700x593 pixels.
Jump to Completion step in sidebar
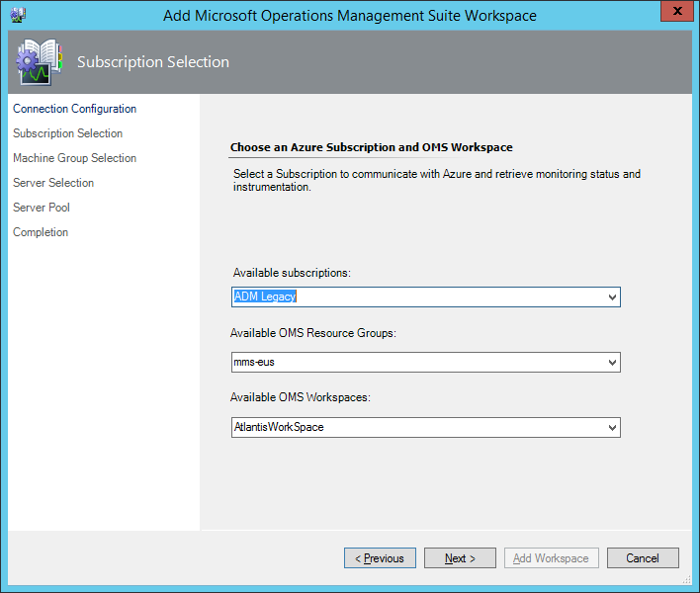(x=41, y=232)
